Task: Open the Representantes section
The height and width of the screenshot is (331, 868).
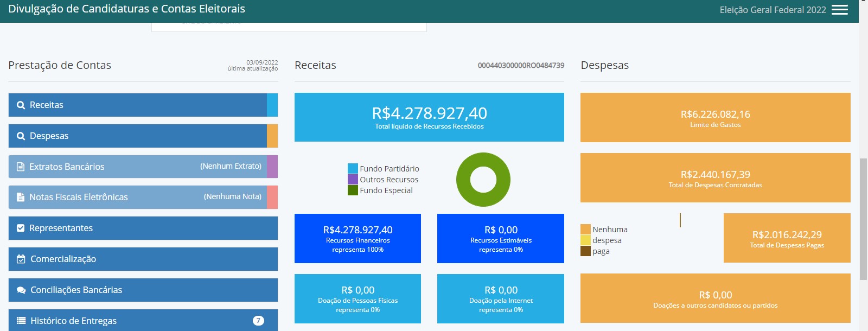Action: click(143, 228)
